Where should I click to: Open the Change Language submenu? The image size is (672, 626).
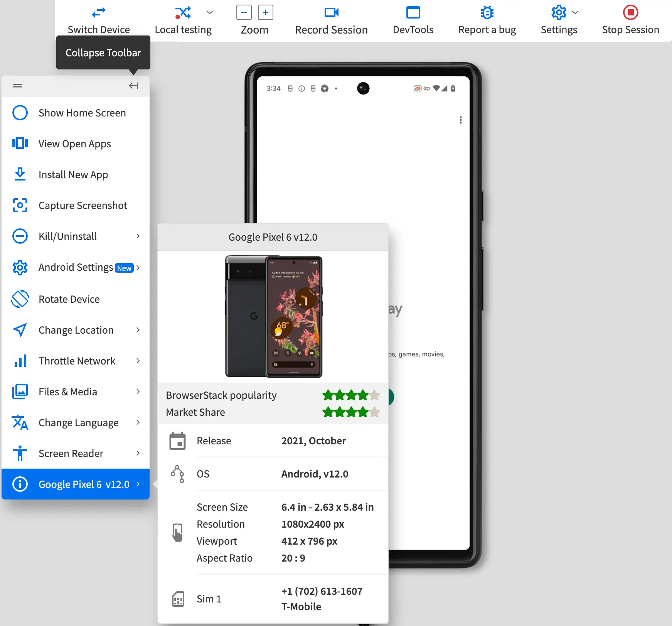(138, 422)
